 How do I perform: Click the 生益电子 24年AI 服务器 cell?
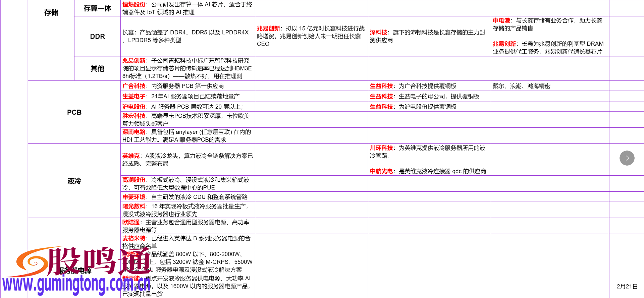click(x=188, y=96)
